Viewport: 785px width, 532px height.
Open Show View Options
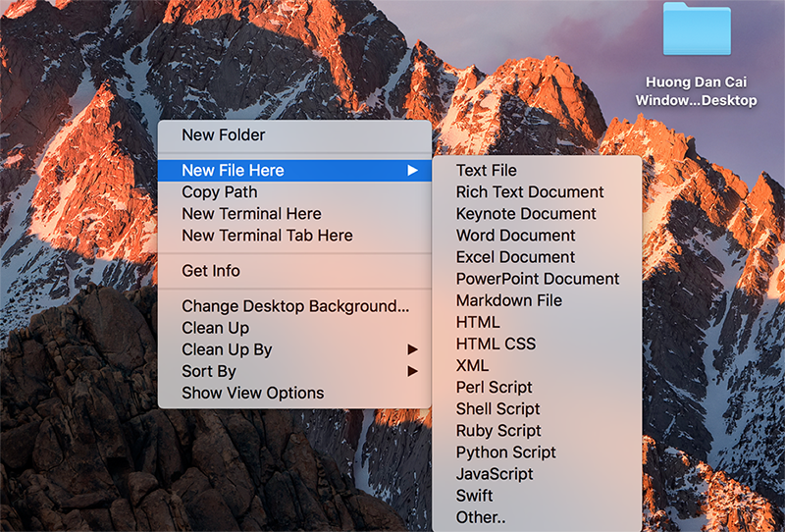pos(253,393)
